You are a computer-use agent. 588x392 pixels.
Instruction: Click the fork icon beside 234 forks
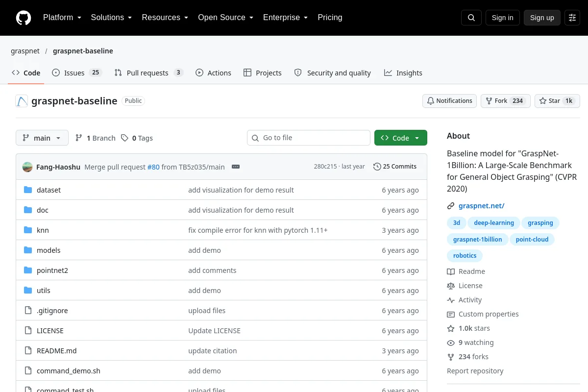point(451,357)
